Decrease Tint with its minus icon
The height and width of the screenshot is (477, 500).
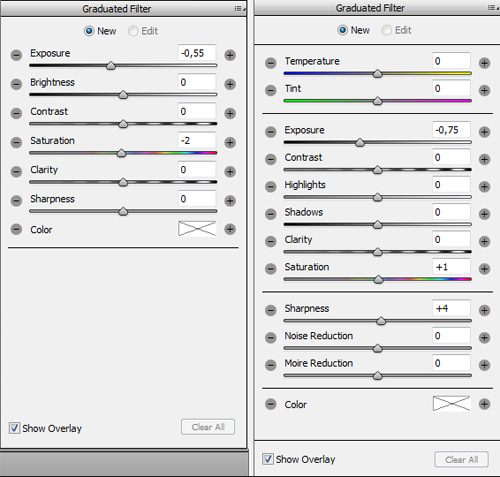[271, 90]
